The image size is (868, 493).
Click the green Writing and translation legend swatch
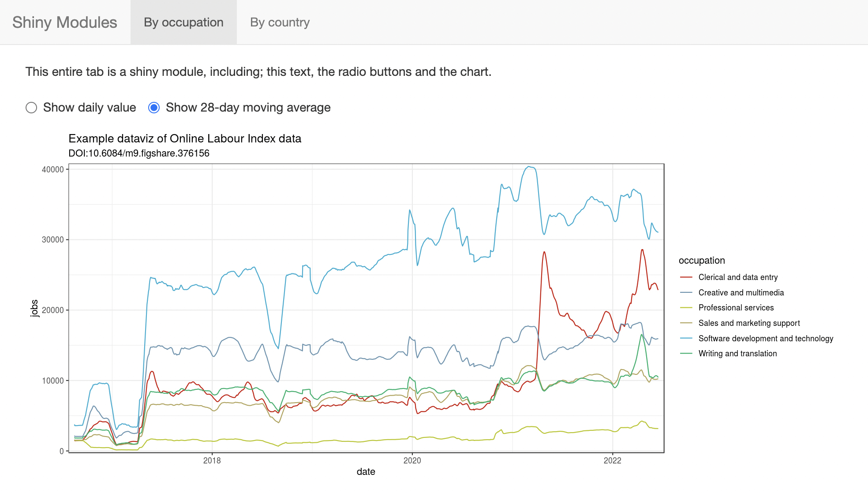point(686,354)
